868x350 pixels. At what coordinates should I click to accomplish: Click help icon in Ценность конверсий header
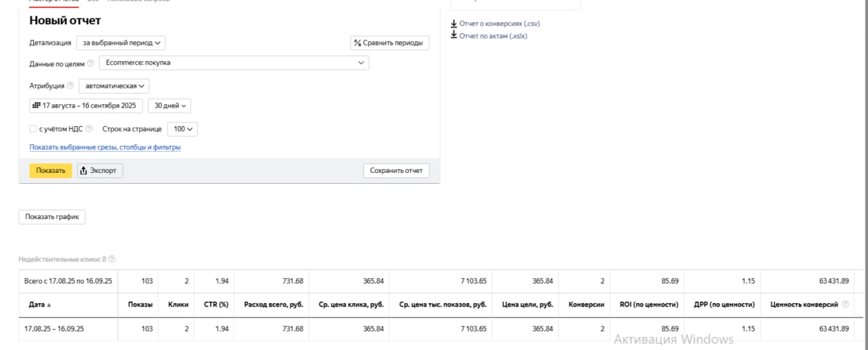coord(844,305)
